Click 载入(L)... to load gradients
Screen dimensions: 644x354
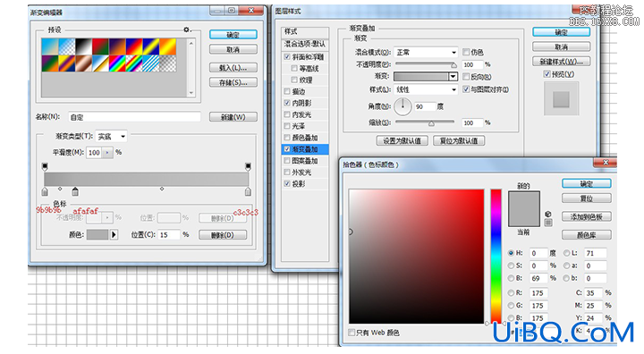(233, 67)
